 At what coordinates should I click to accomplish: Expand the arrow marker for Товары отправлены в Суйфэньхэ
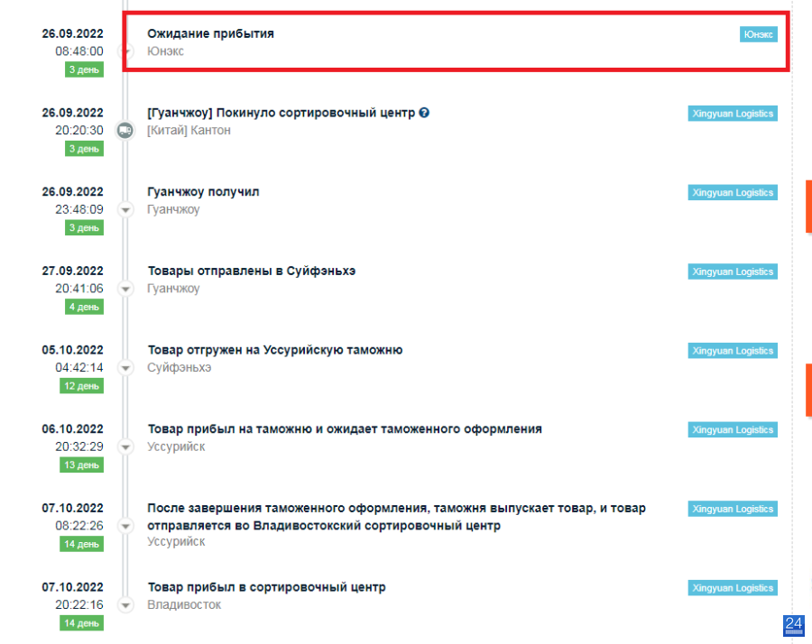(x=125, y=289)
